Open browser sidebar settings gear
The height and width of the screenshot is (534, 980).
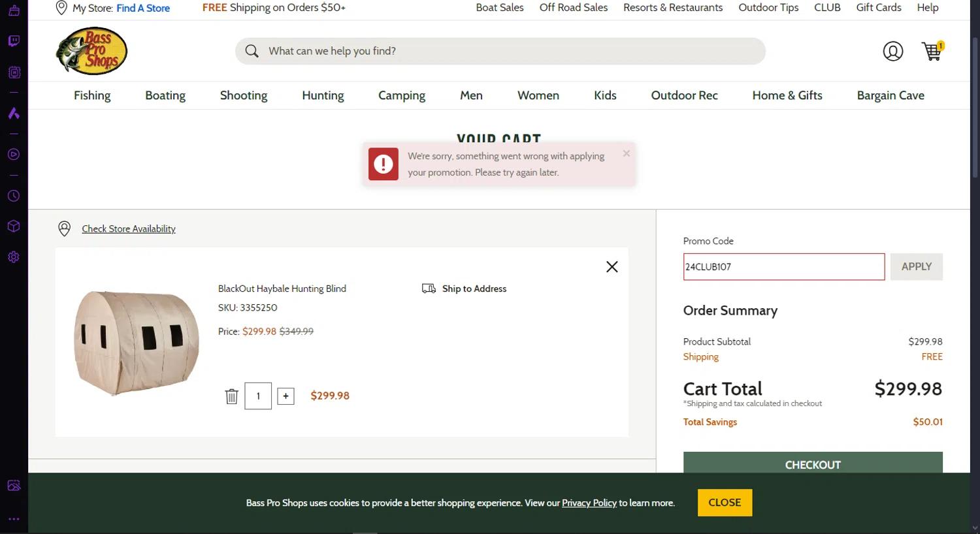point(14,257)
